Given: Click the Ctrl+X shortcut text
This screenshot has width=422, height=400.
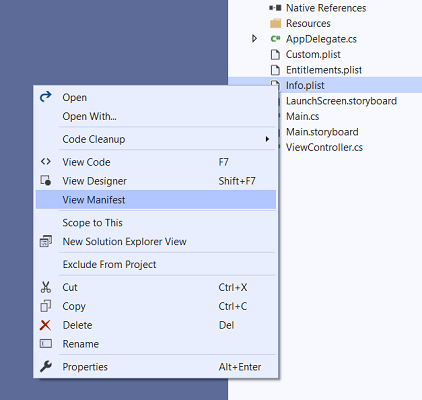Looking at the screenshot, I should (x=233, y=287).
